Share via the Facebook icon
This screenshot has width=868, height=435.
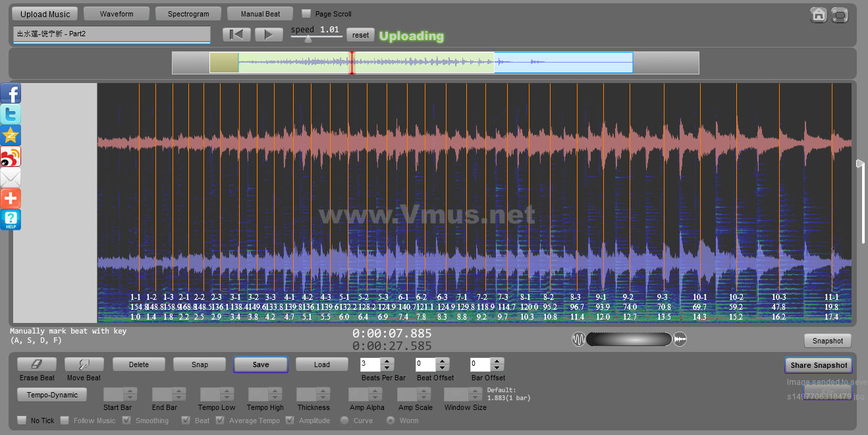11,94
